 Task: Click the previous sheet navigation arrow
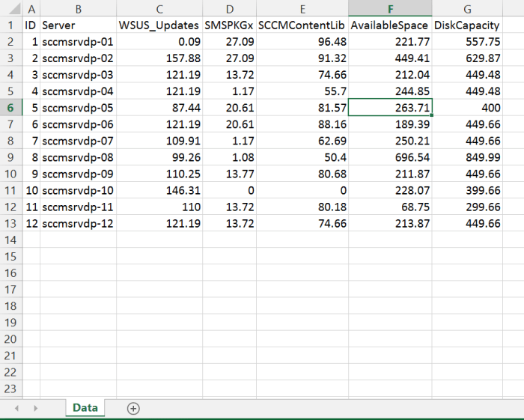tap(16, 408)
